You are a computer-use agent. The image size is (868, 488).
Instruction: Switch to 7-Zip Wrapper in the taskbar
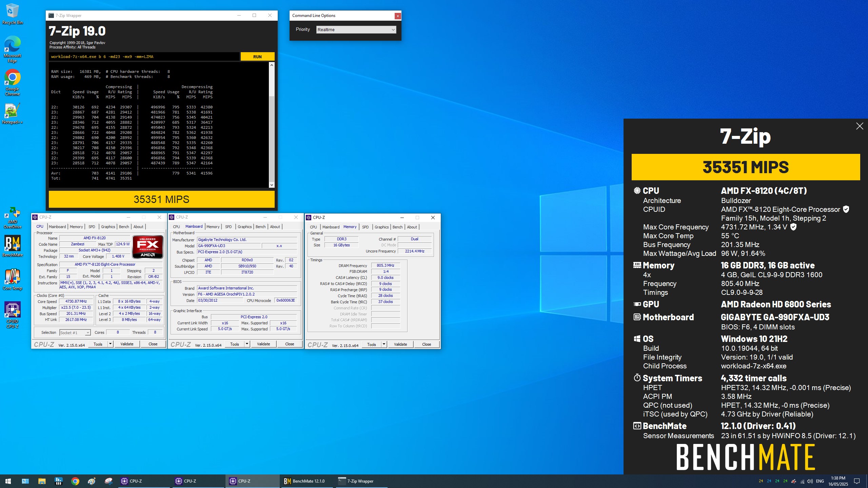click(x=361, y=481)
